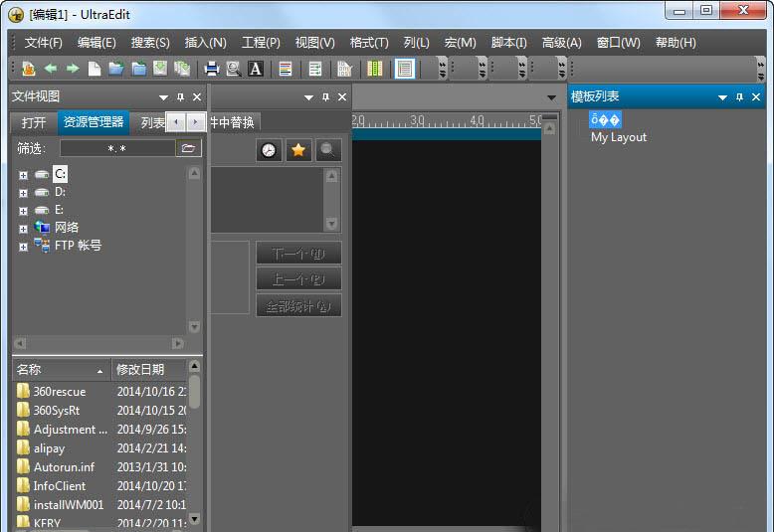Open the 文件(F) menu

coord(44,43)
